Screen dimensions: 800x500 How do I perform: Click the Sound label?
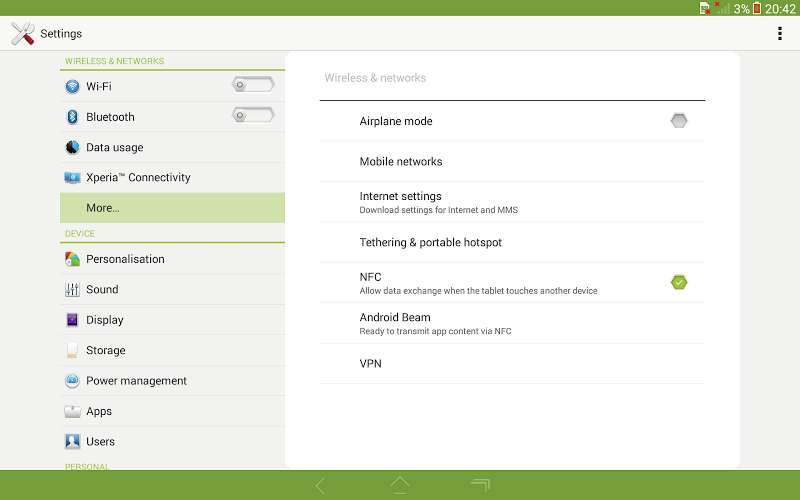[102, 289]
